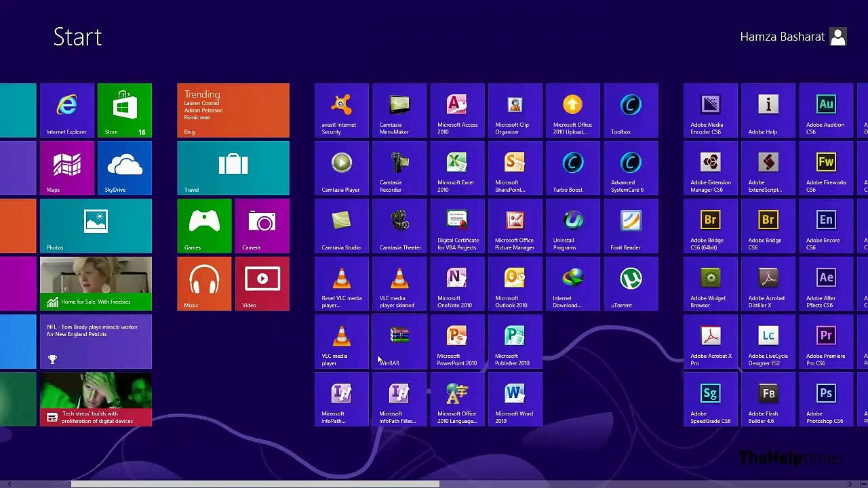Click the horizontal scrollbar thumb
Image resolution: width=868 pixels, height=488 pixels.
[255, 484]
